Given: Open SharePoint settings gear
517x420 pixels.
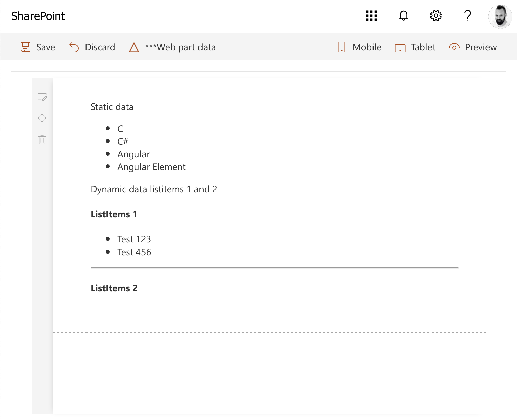Looking at the screenshot, I should coord(435,16).
